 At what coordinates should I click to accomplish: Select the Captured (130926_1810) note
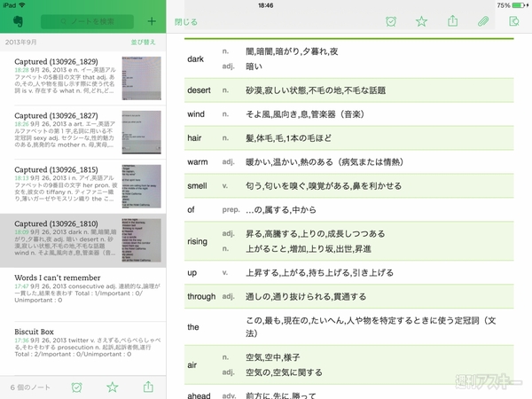tap(82, 240)
